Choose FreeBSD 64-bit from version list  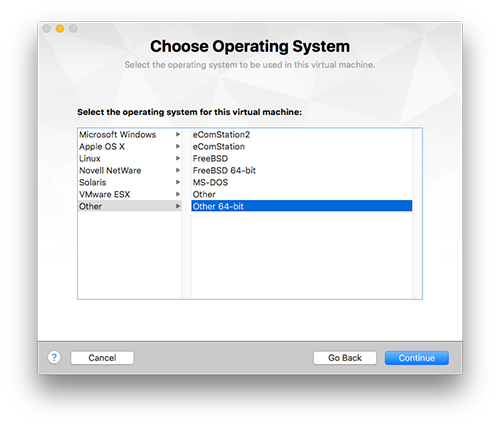pos(302,170)
